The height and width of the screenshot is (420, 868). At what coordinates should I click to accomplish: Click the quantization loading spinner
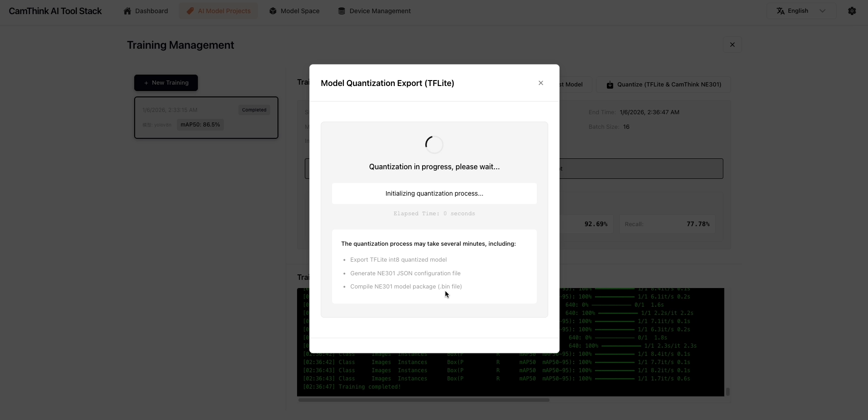point(434,145)
